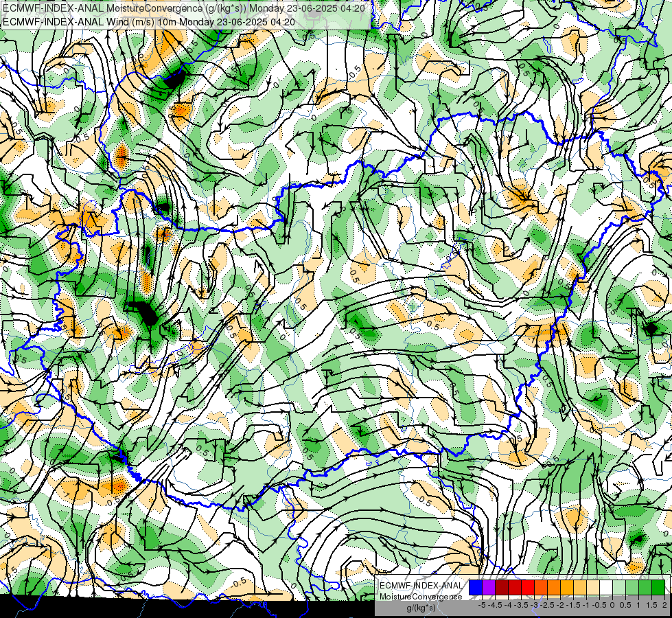The height and width of the screenshot is (618, 672).
Task: Click the purple legend swatch
Action: [489, 588]
